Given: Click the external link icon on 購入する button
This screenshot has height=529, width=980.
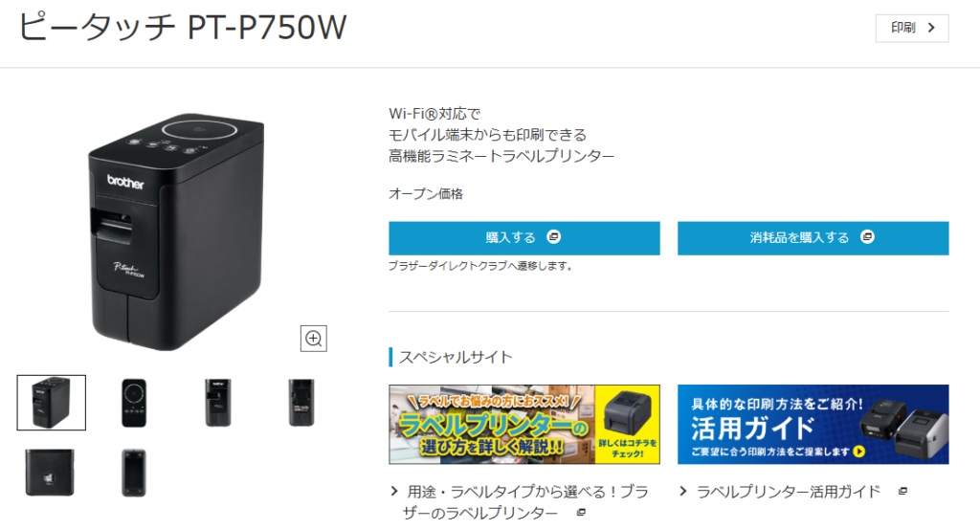Looking at the screenshot, I should point(554,236).
